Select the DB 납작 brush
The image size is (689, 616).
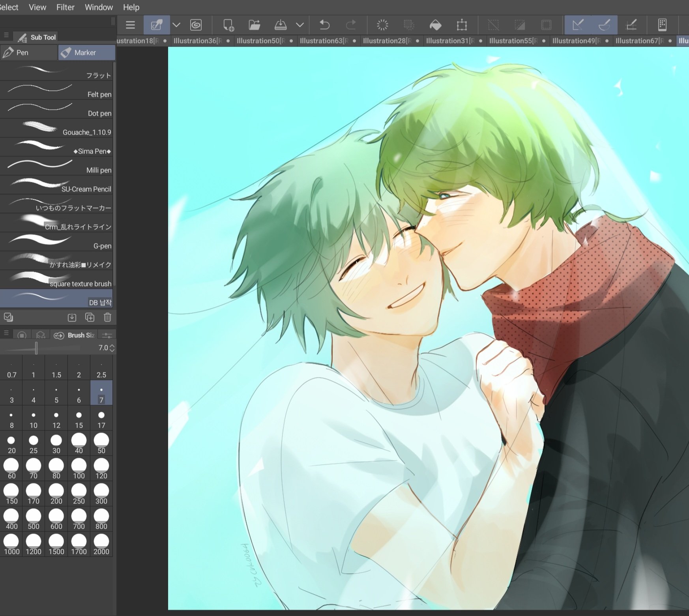coord(56,298)
